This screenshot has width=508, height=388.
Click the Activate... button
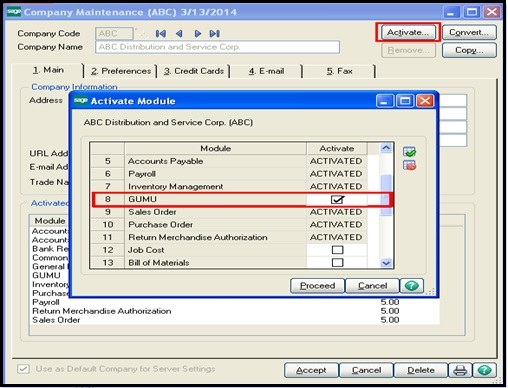click(x=408, y=32)
